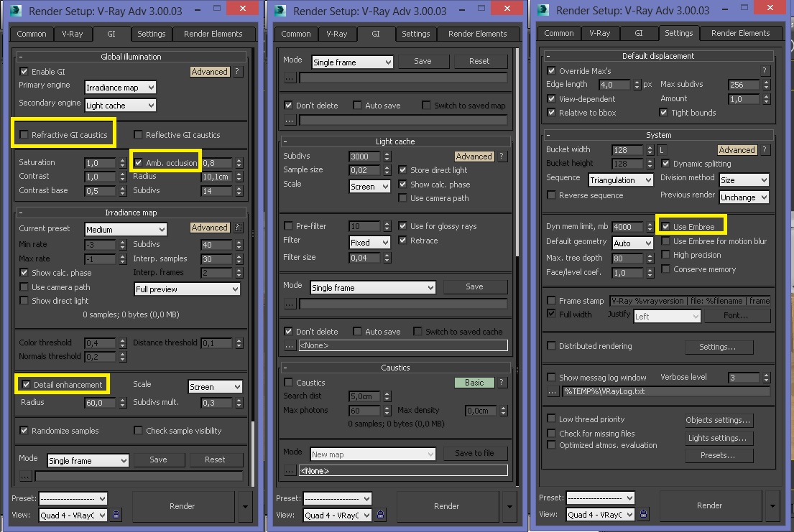Click Lights settings... button
Viewport: 794px width, 532px height.
[x=718, y=438]
